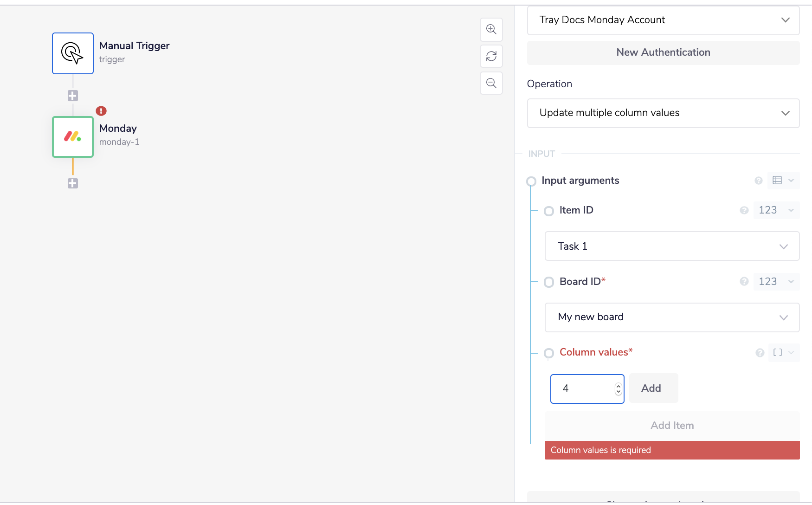
Task: Open help for Item ID field
Action: 744,210
